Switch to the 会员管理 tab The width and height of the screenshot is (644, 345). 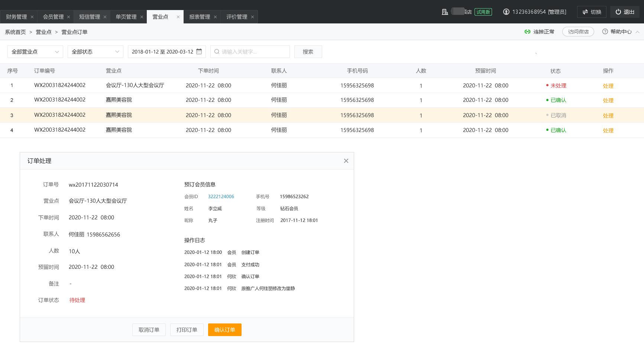point(53,17)
